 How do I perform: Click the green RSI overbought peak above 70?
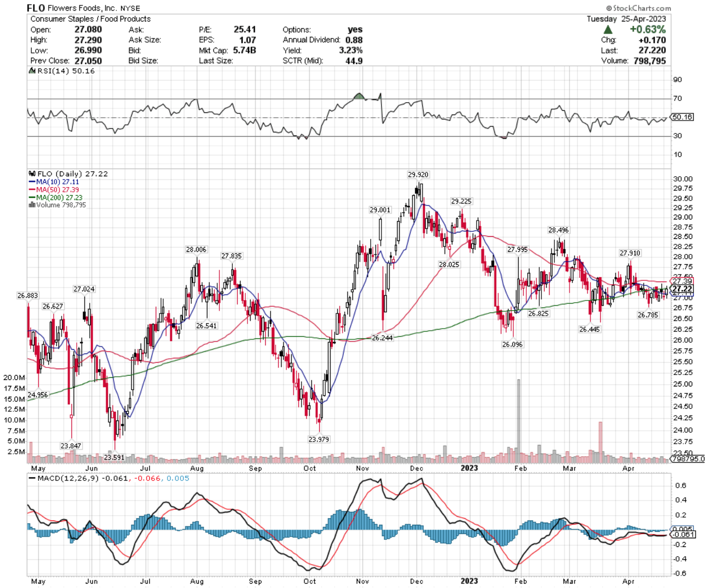pos(359,96)
